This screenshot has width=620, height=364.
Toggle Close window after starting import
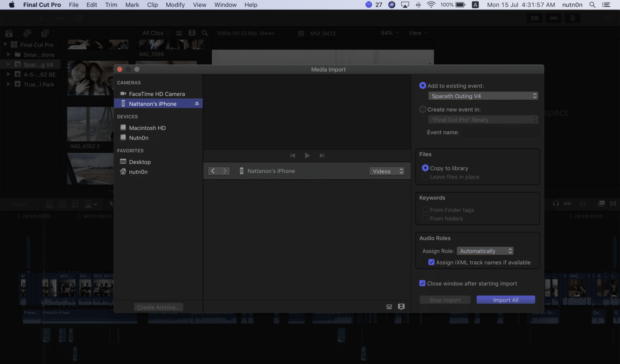[x=422, y=283]
